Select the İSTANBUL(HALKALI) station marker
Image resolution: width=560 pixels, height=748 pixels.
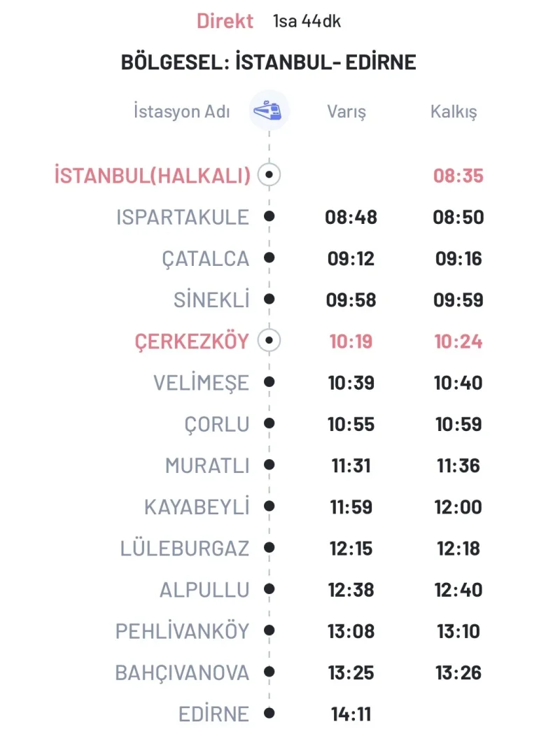click(269, 175)
